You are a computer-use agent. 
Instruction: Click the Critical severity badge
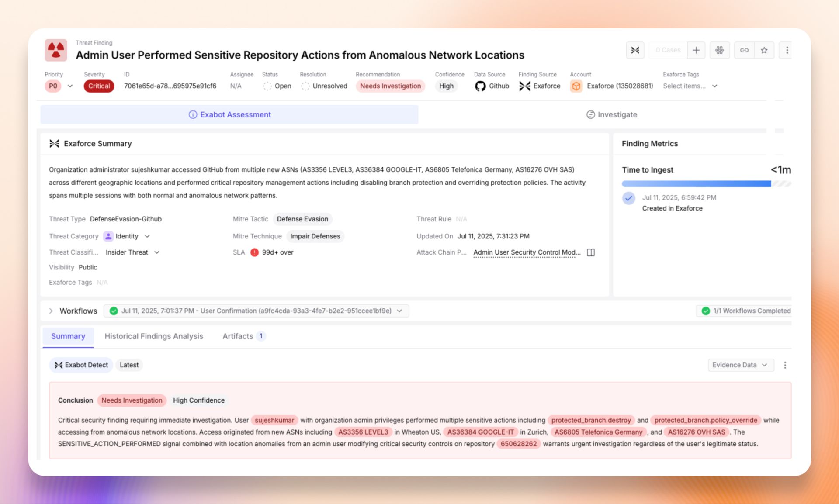pos(99,86)
